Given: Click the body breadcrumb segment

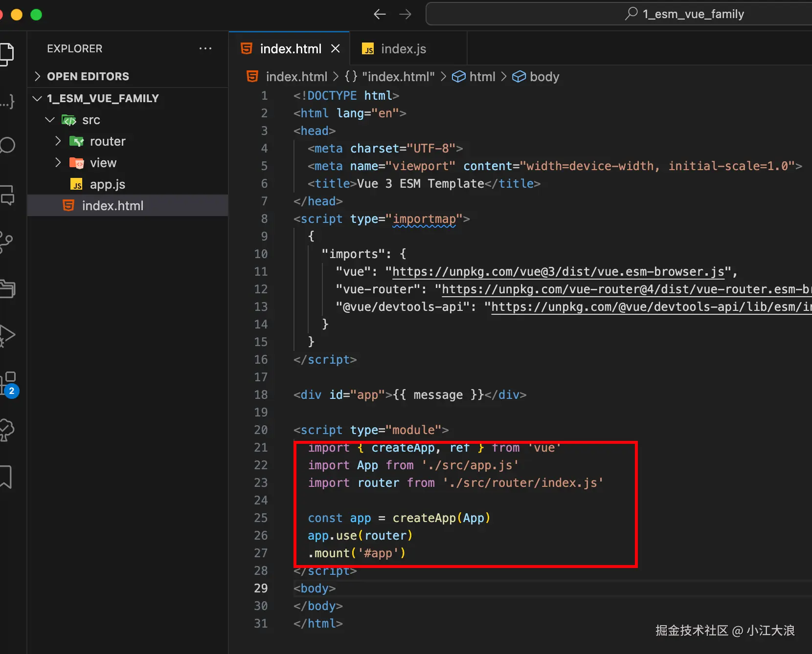Looking at the screenshot, I should [536, 77].
